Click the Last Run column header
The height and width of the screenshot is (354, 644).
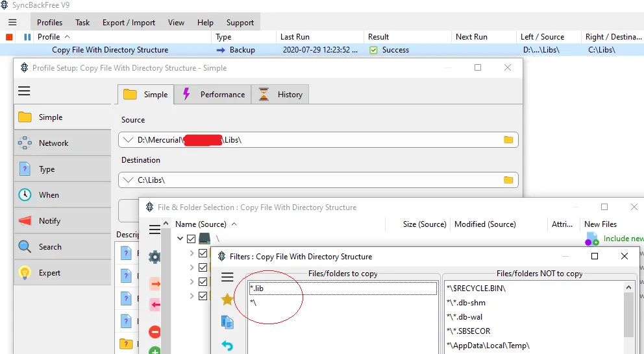tap(320, 37)
